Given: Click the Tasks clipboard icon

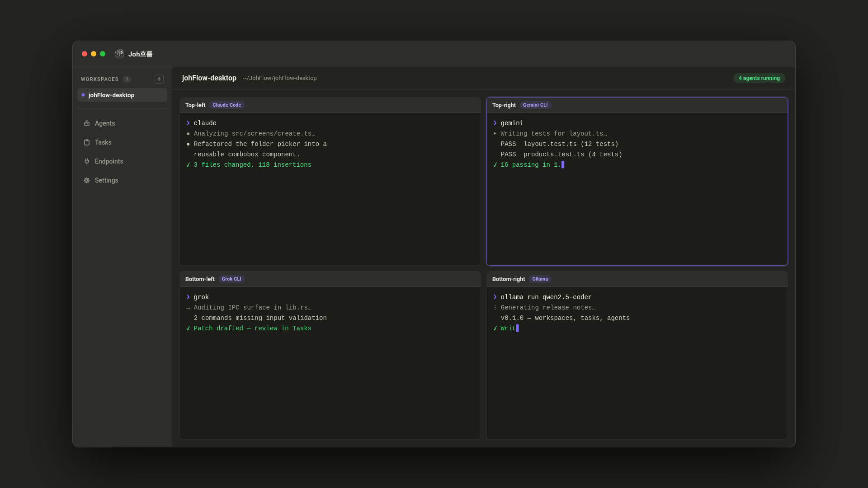Looking at the screenshot, I should click(x=87, y=142).
